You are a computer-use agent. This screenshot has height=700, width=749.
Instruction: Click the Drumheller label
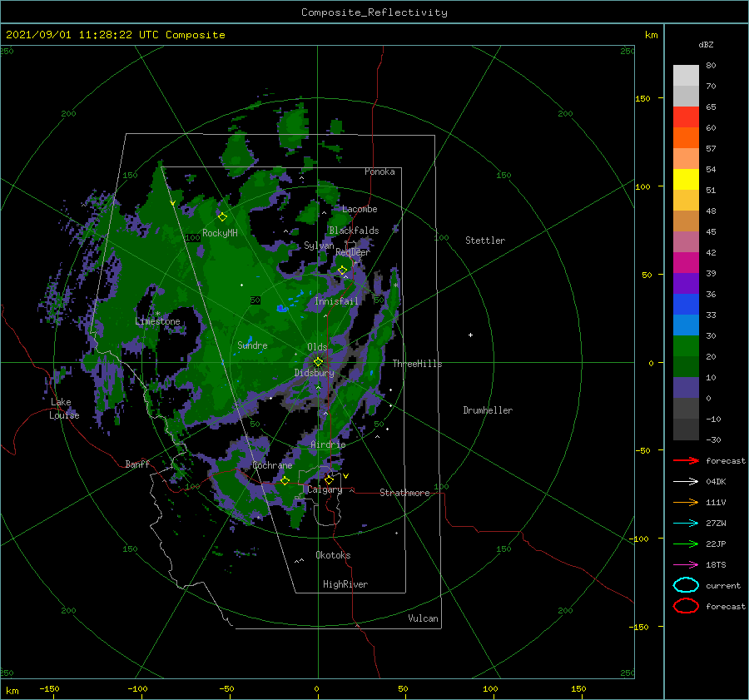coord(488,410)
